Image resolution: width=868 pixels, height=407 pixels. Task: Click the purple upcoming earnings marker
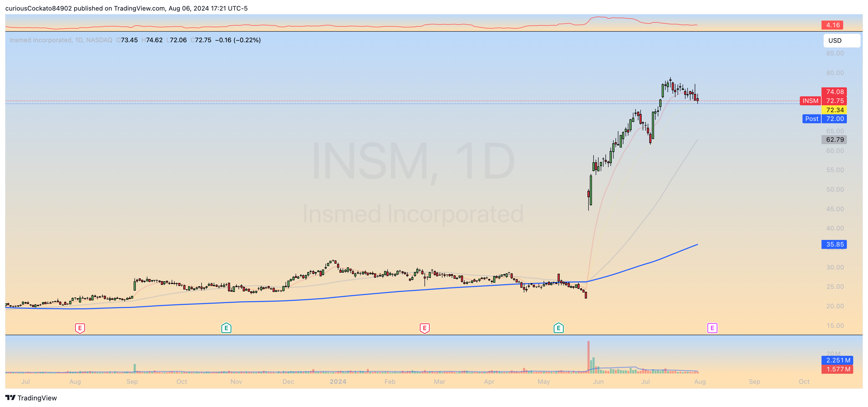point(712,328)
